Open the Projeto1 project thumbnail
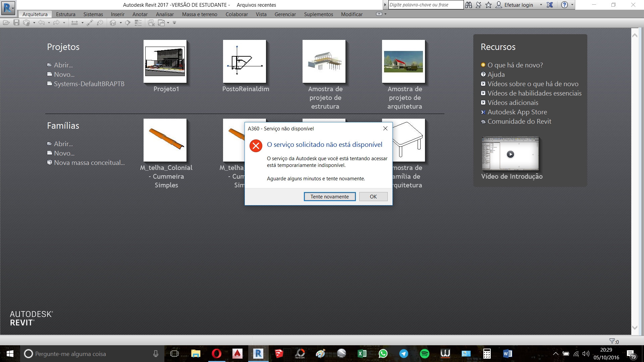Screen dimensions: 644x362 (x=165, y=62)
